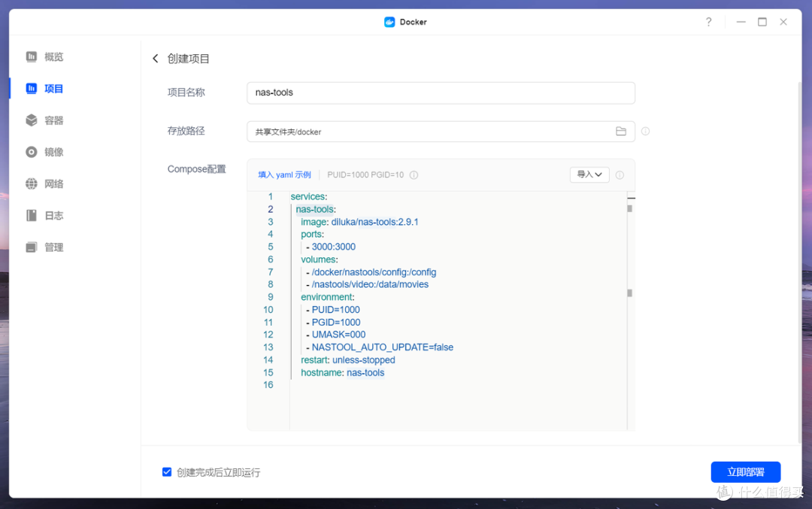The height and width of the screenshot is (509, 812).
Task: Click the 立即部署 deploy button
Action: click(x=745, y=471)
